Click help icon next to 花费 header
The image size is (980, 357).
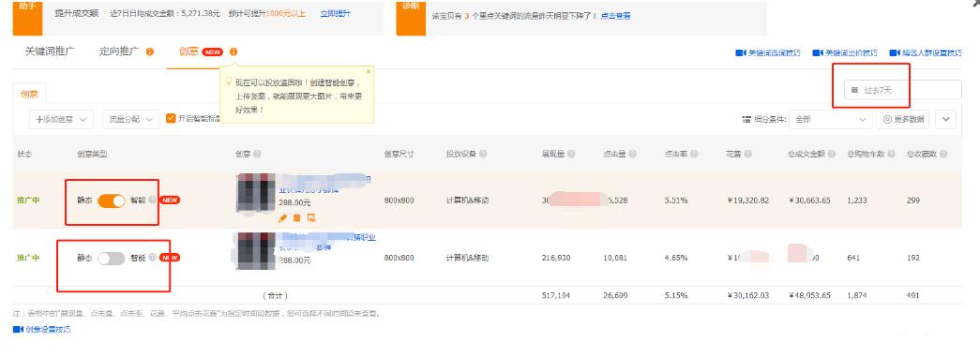coord(748,154)
